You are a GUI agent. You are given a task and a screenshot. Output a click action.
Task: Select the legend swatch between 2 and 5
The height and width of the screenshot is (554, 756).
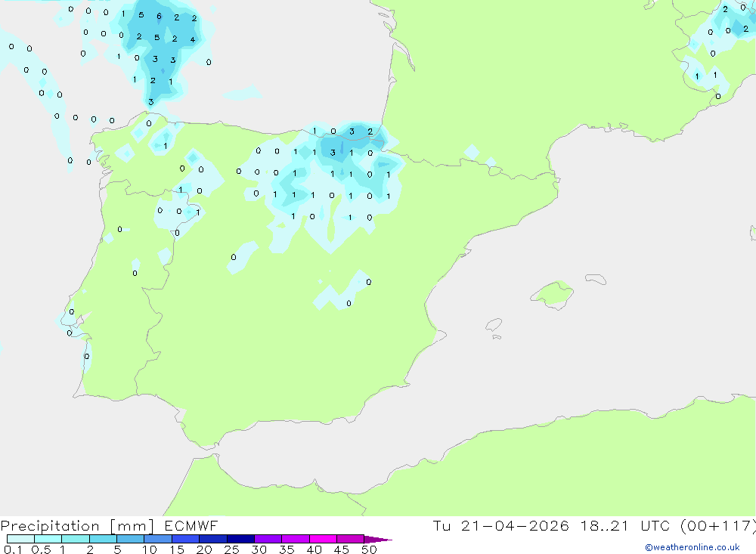[103, 539]
